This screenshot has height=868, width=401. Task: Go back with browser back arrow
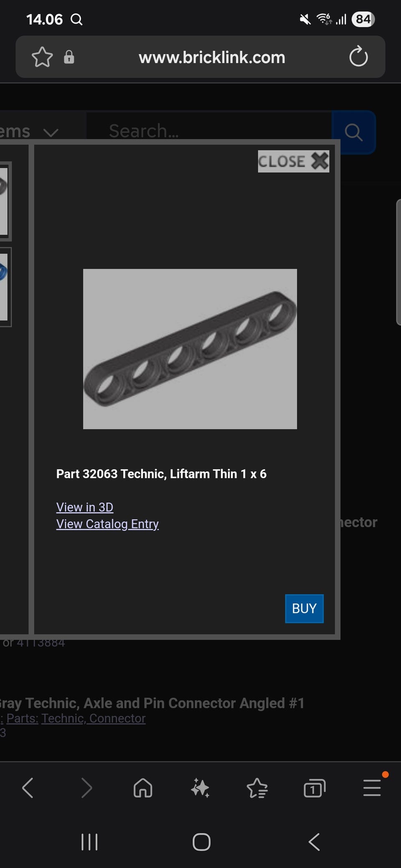coord(28,788)
